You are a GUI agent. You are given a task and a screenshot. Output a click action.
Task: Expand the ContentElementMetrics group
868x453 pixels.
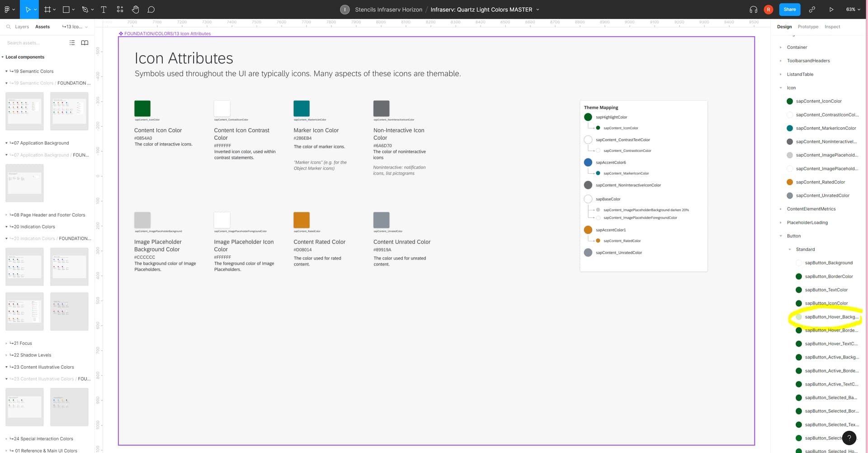coord(781,209)
